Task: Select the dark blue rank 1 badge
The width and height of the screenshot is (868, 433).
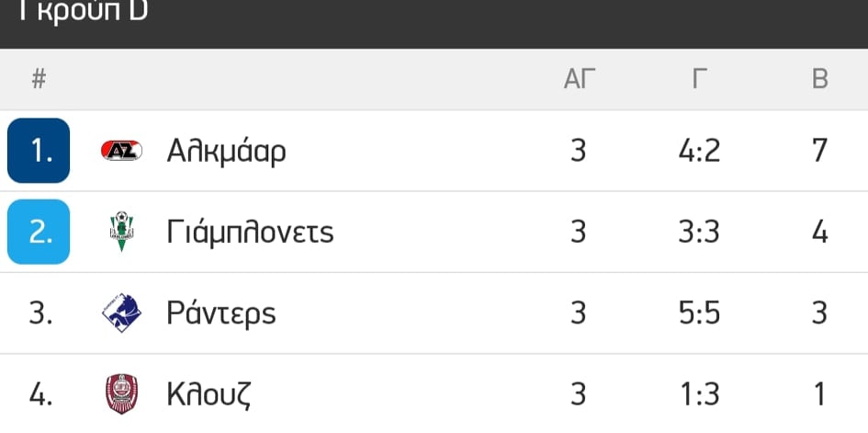Action: pyautogui.click(x=39, y=151)
